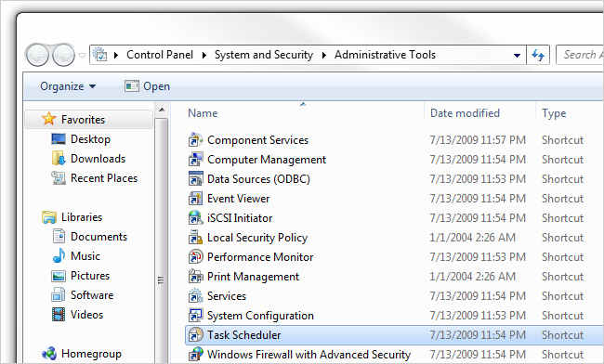
Task: Expand the arrow after System and Security
Action: (x=324, y=56)
